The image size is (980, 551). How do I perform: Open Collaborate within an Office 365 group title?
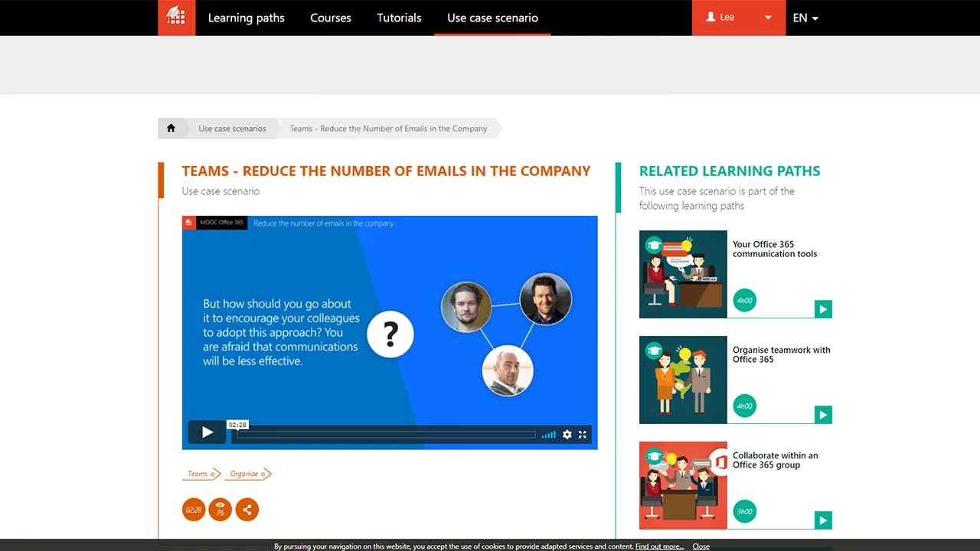[x=776, y=460]
